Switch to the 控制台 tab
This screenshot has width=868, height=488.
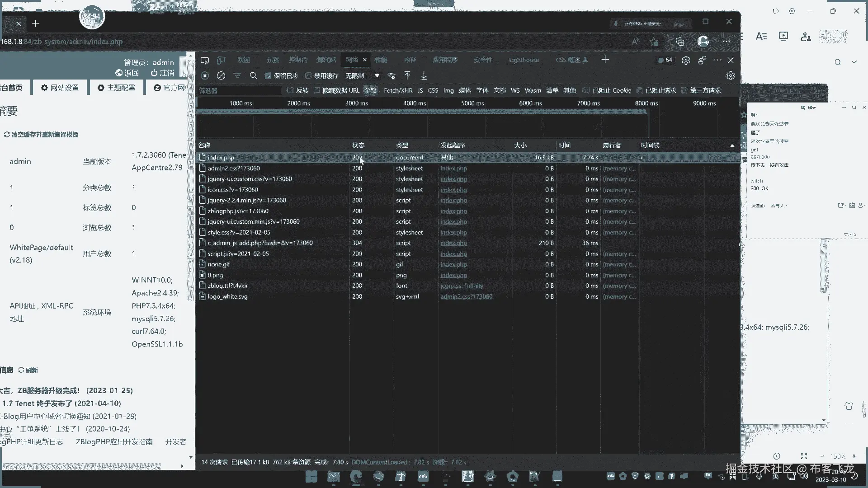(x=298, y=60)
